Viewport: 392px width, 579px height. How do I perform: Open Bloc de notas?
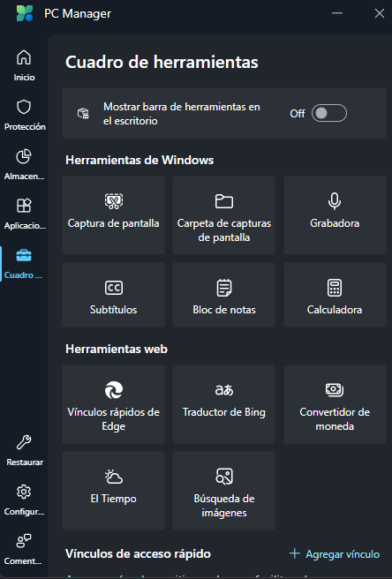click(x=224, y=295)
